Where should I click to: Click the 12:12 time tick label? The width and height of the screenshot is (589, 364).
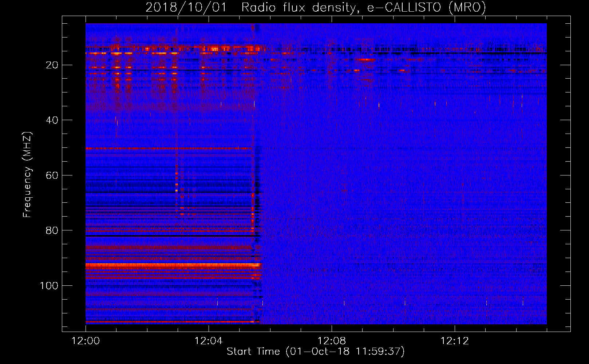(455, 341)
